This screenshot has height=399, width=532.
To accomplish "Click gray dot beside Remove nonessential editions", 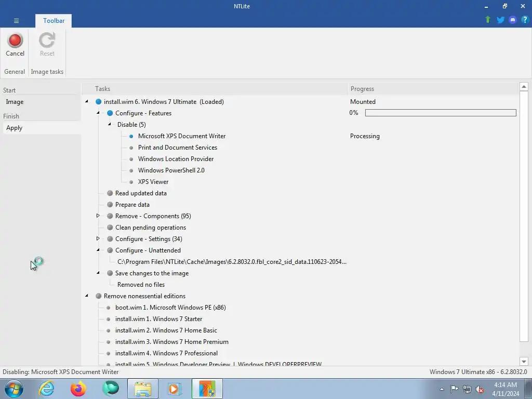I will click(98, 296).
